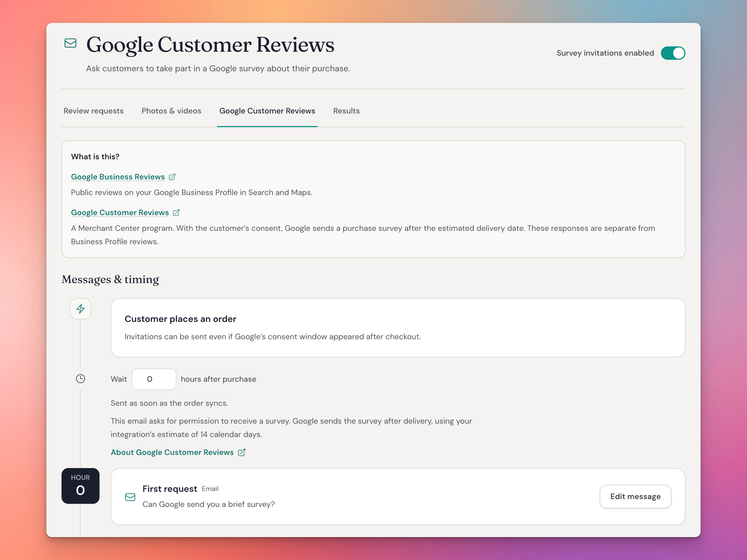Click the external link icon after About Google Customer Reviews
The width and height of the screenshot is (747, 560).
click(x=242, y=452)
